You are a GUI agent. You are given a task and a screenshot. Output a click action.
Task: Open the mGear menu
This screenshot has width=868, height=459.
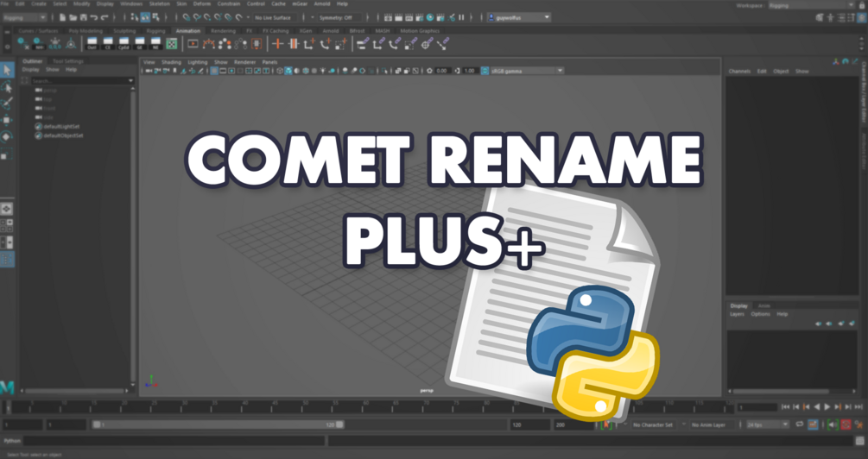[300, 3]
